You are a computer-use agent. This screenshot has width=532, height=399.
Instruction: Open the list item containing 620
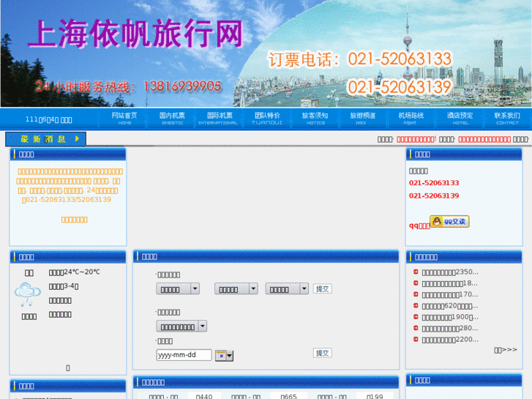(450, 306)
